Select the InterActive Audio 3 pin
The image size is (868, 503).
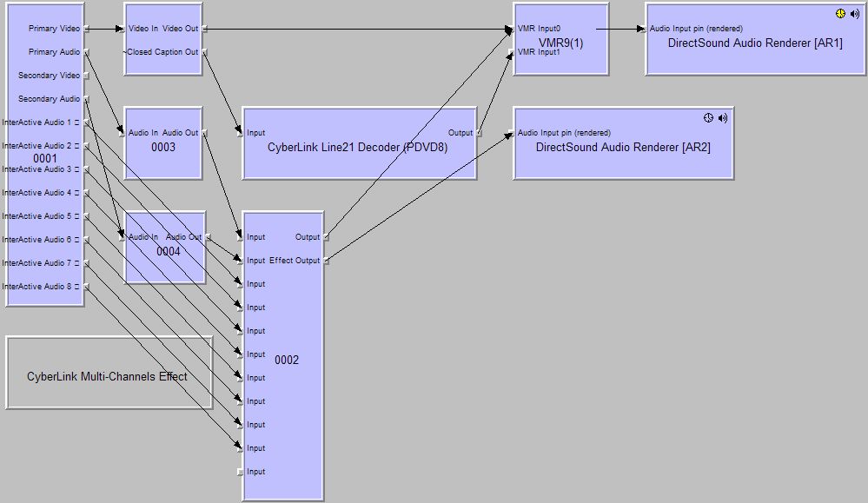tap(86, 169)
